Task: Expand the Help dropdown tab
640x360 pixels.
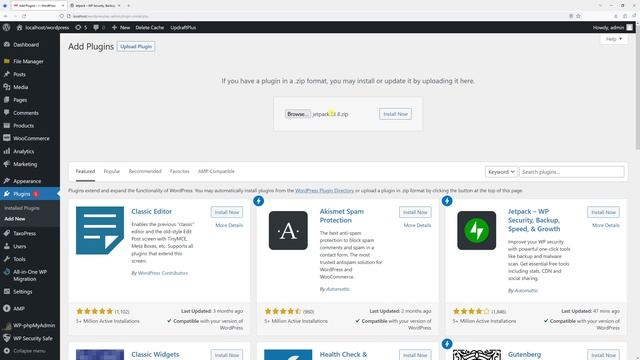Action: coord(614,39)
